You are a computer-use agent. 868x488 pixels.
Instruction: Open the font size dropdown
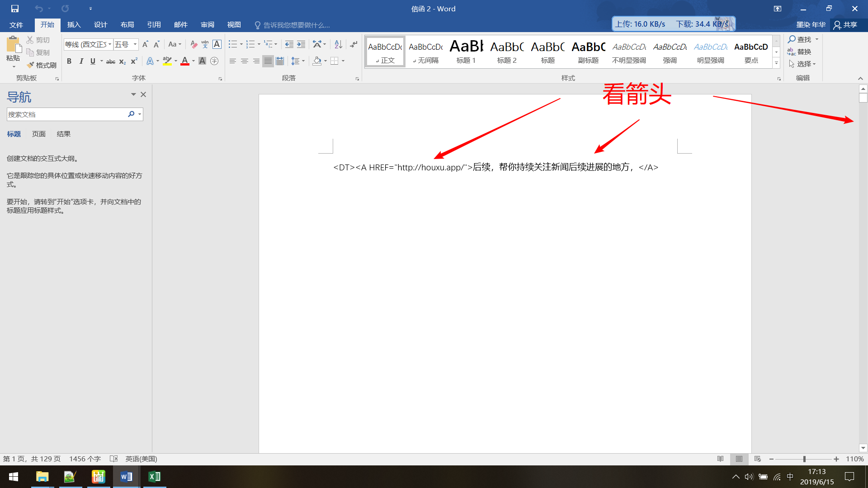coord(135,44)
